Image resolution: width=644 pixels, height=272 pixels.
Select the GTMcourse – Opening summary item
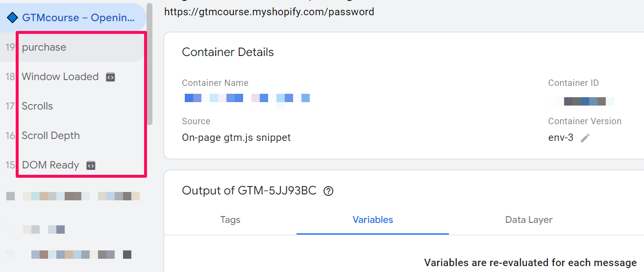(x=77, y=18)
